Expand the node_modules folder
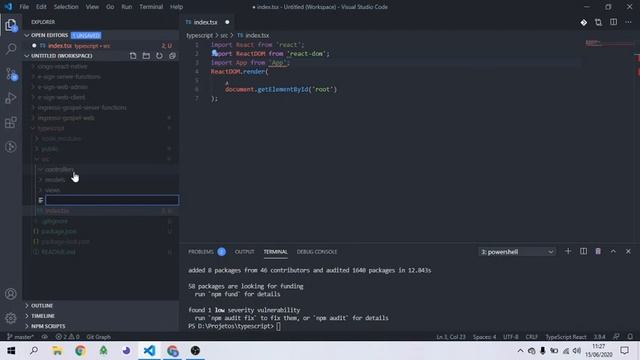This screenshot has width=640, height=360. (x=61, y=139)
